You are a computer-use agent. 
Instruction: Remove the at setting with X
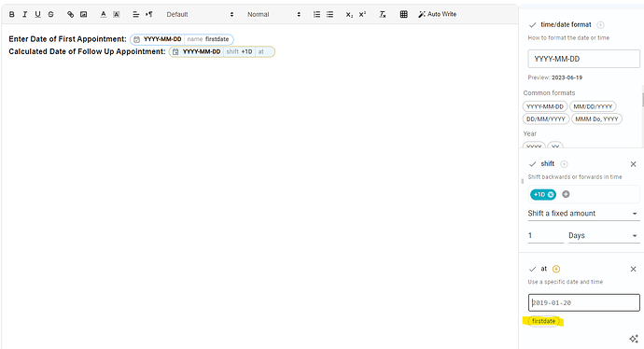634,269
